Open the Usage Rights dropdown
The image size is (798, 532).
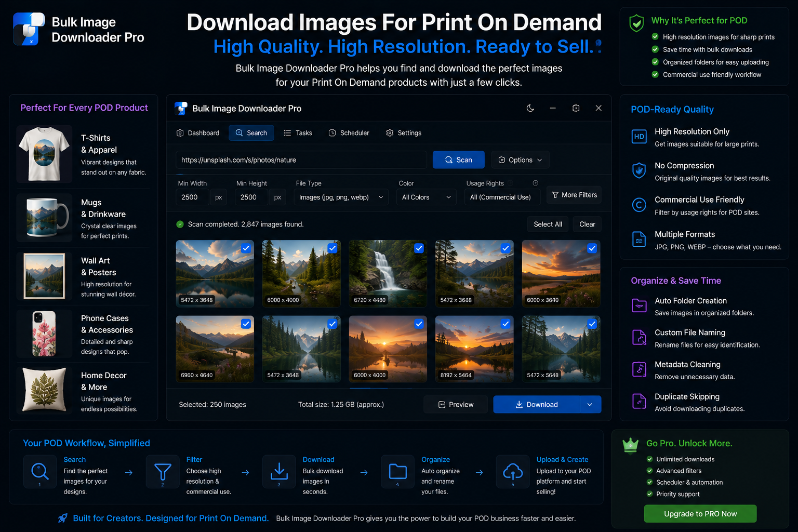(x=502, y=197)
